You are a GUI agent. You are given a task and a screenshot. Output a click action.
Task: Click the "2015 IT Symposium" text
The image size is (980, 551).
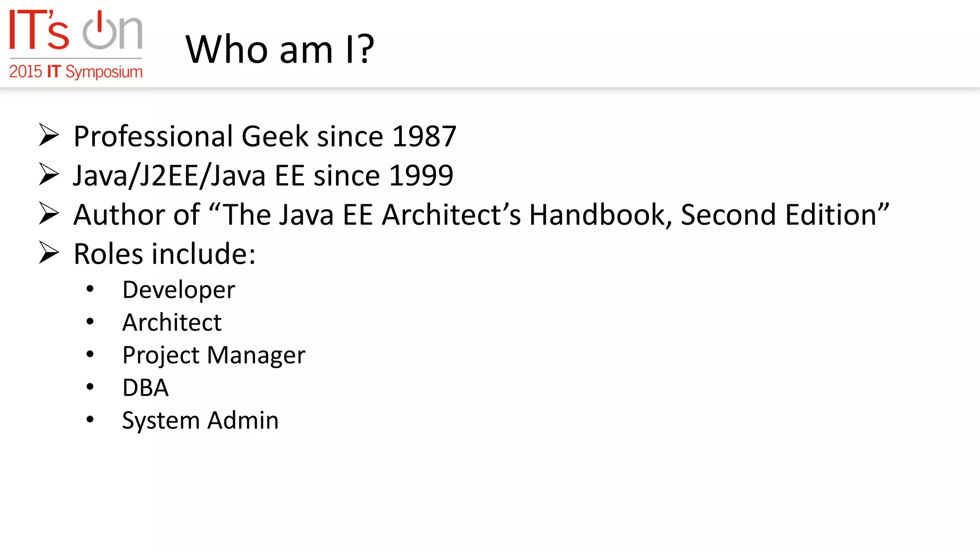click(x=76, y=72)
